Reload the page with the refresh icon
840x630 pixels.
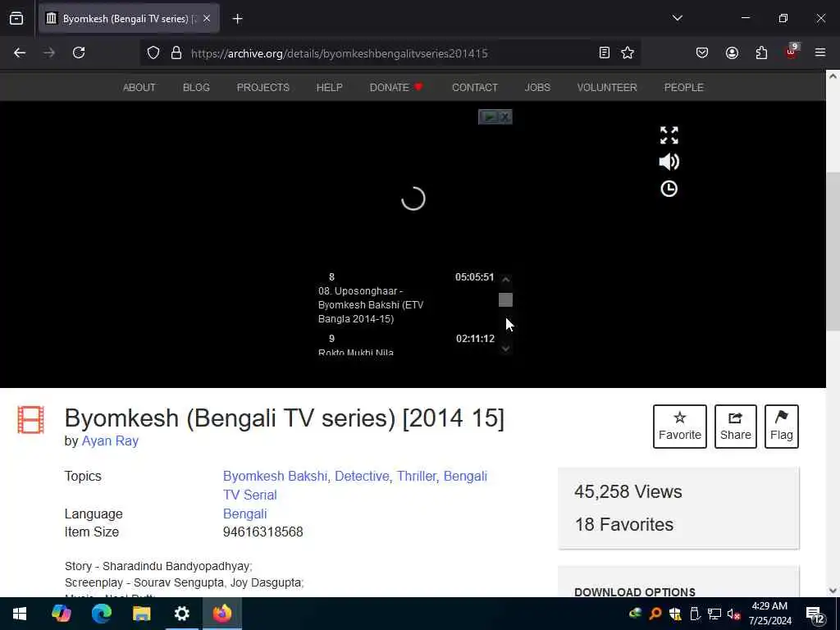tap(79, 52)
